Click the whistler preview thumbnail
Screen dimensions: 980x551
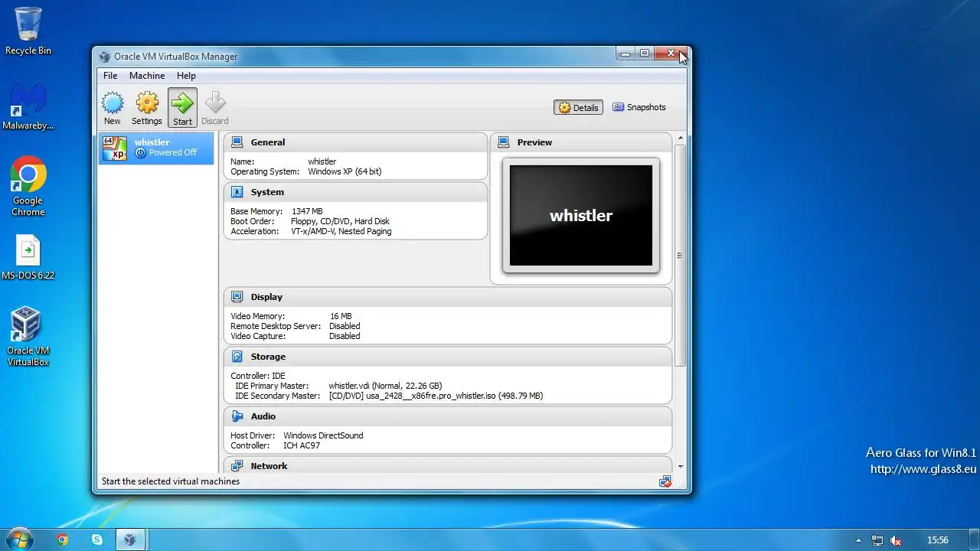(x=581, y=216)
